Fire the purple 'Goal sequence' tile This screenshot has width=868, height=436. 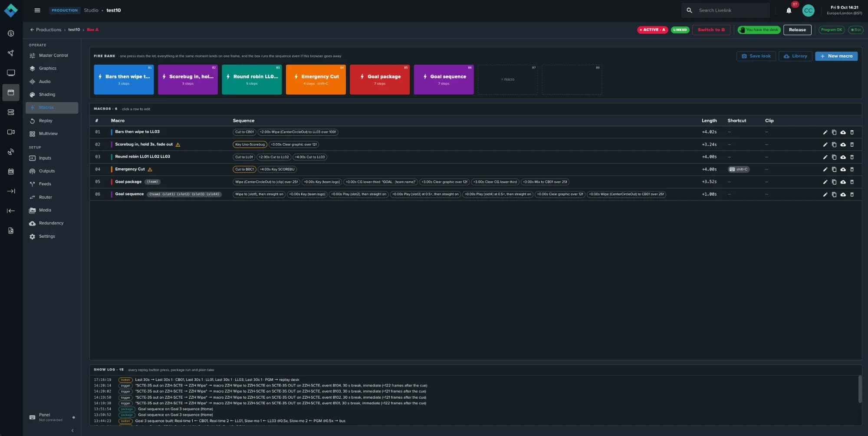(x=444, y=79)
